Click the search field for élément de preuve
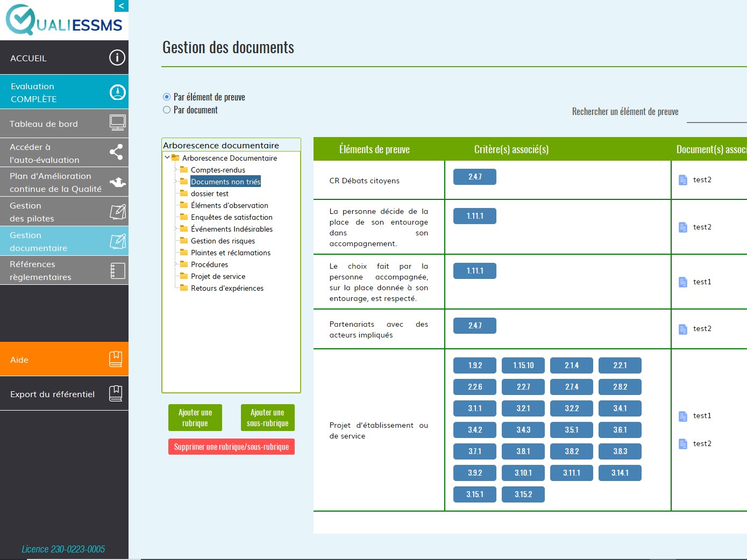The width and height of the screenshot is (747, 560). point(716,114)
